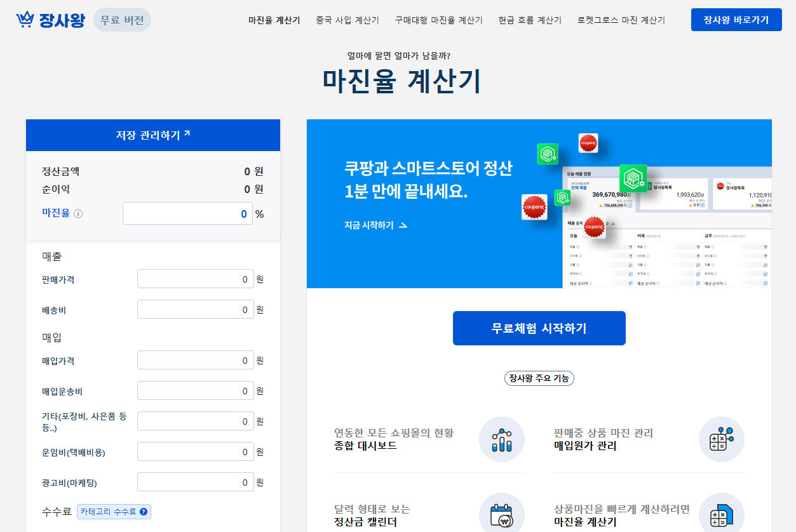Click the 종합 대시보드 feature text
Viewport: 796px width, 532px height.
pos(365,446)
